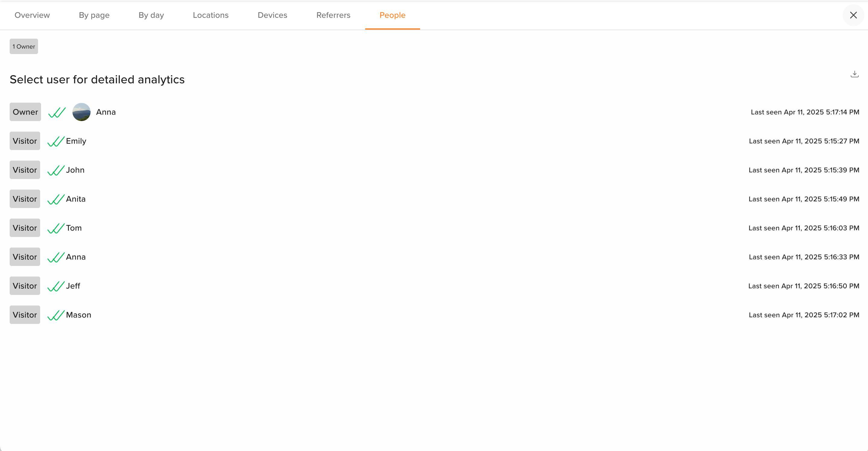Click the Visitor badge in Anita's row
This screenshot has width=868, height=451.
(25, 199)
